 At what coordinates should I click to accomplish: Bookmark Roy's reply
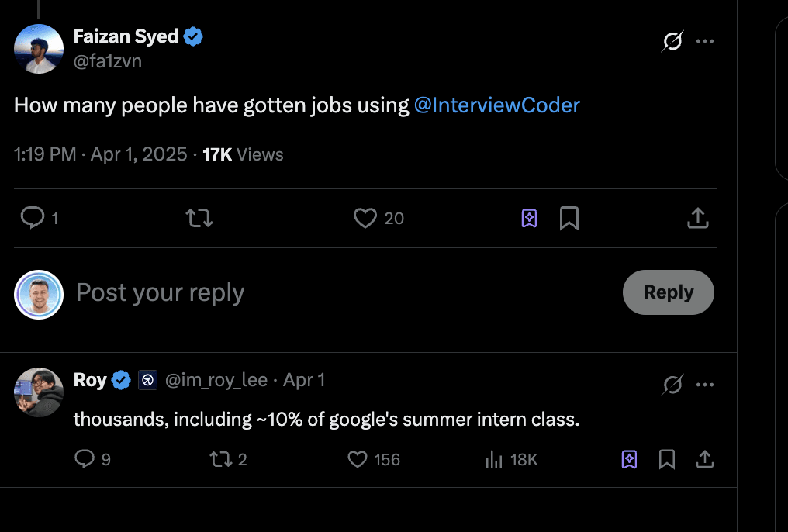point(666,459)
